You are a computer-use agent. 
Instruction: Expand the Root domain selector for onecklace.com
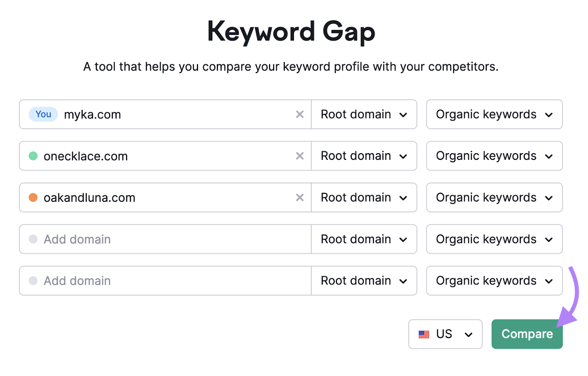[364, 156]
